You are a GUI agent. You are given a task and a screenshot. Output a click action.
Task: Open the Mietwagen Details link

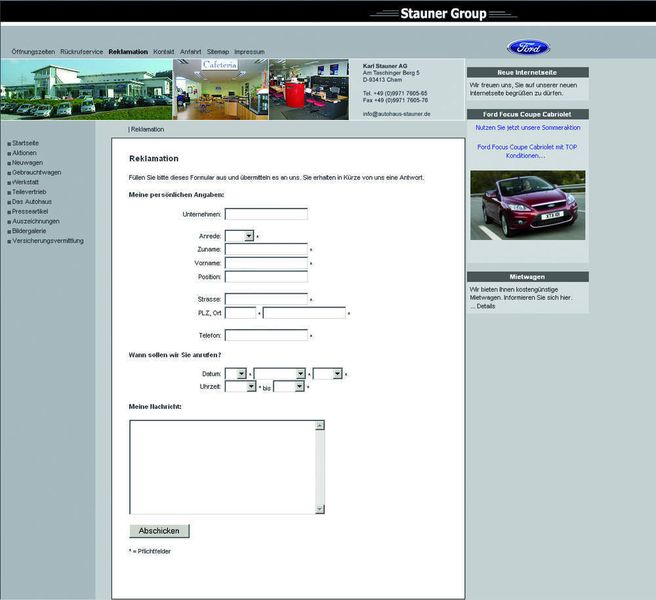click(x=483, y=306)
